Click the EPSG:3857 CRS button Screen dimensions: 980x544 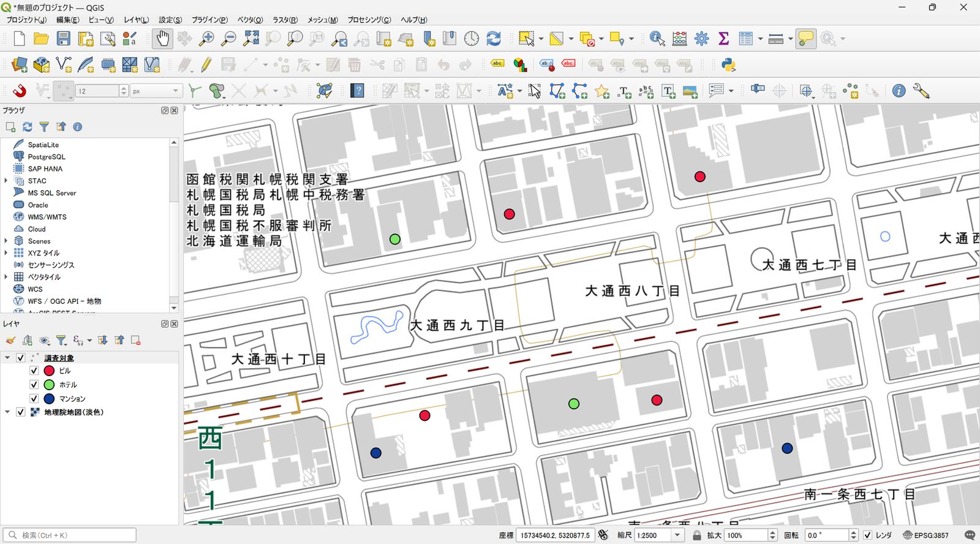pos(925,535)
